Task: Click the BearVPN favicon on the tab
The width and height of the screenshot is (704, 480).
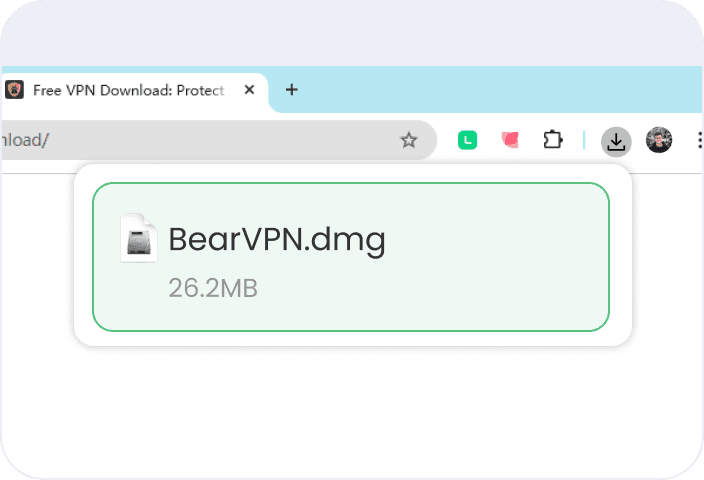Action: (14, 90)
